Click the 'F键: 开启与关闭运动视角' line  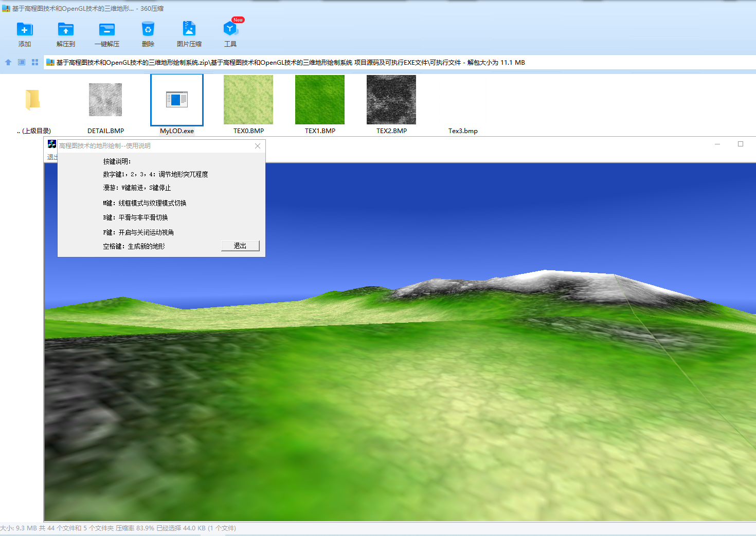tap(138, 233)
